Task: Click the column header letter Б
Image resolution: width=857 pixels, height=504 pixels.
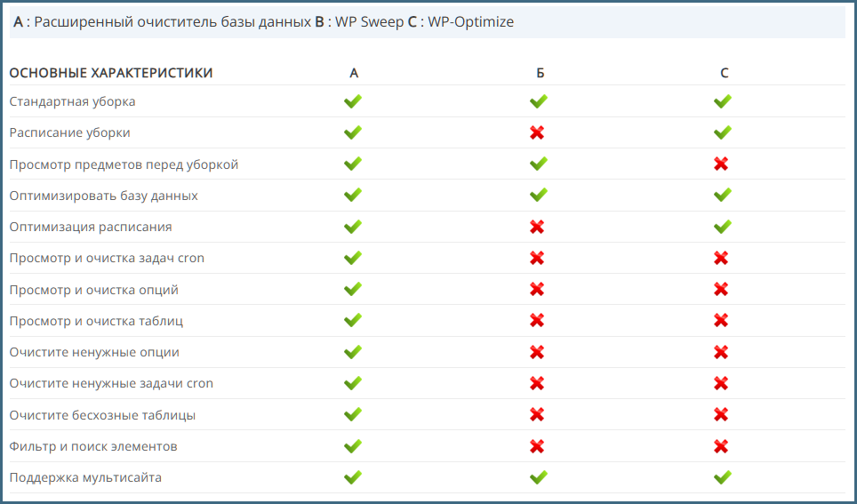Action: click(541, 73)
